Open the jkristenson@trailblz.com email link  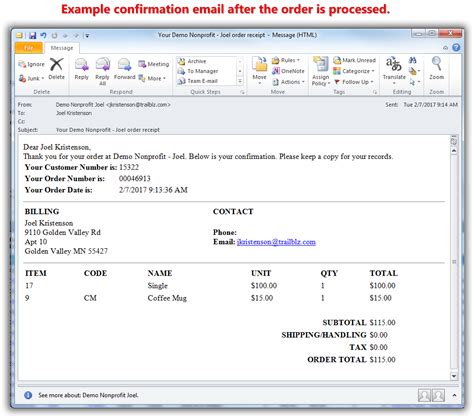(276, 242)
